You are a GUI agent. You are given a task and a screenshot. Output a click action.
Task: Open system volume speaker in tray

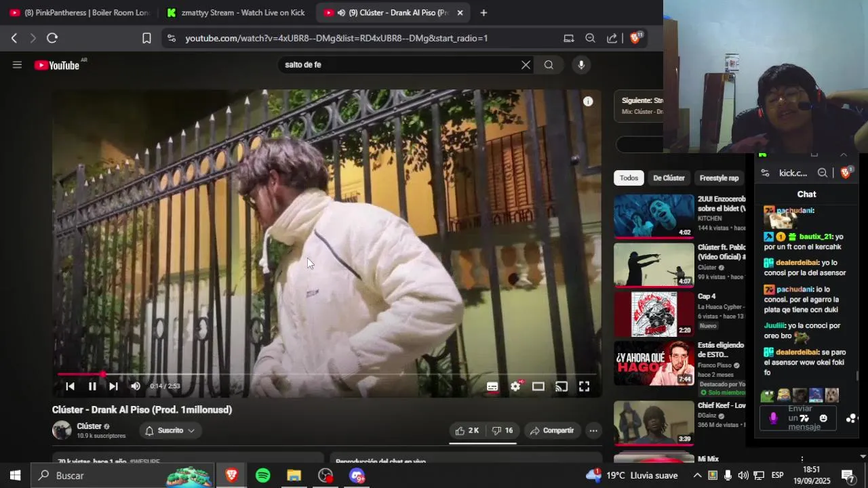[743, 476]
